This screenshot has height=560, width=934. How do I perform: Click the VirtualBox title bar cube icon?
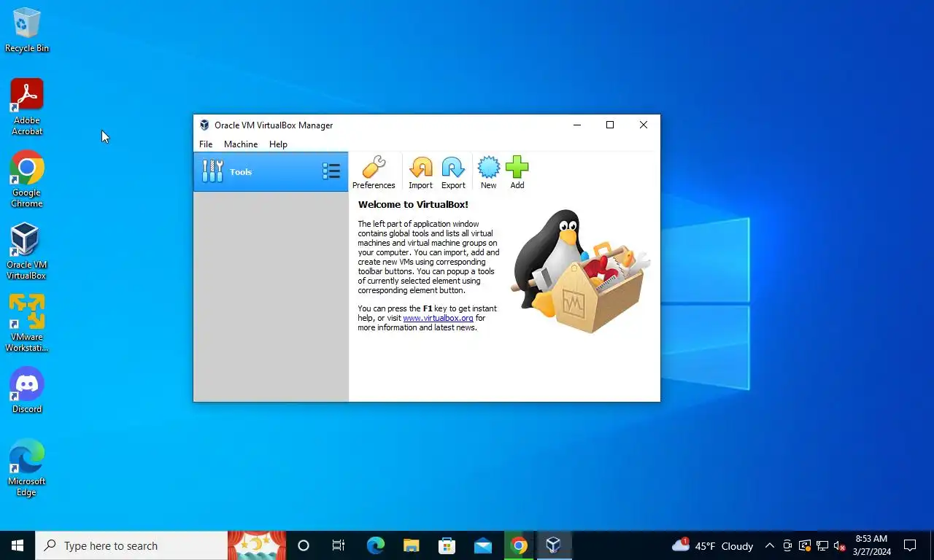click(204, 125)
